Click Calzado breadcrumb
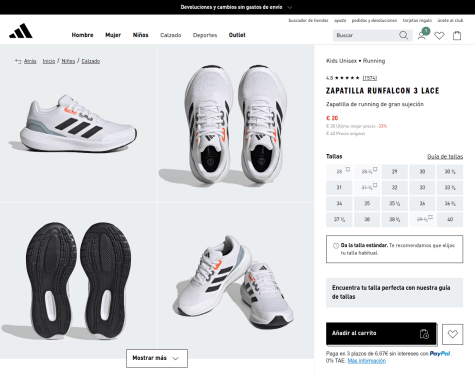Screen dimensions: 475x380 [x=91, y=61]
